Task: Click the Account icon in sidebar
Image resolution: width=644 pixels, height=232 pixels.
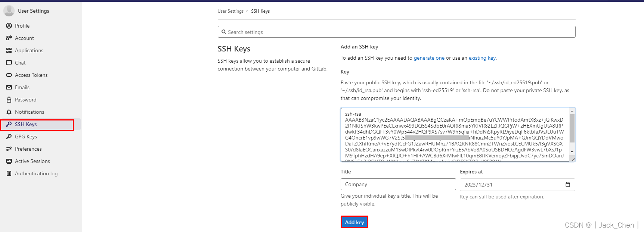Action: click(x=9, y=38)
